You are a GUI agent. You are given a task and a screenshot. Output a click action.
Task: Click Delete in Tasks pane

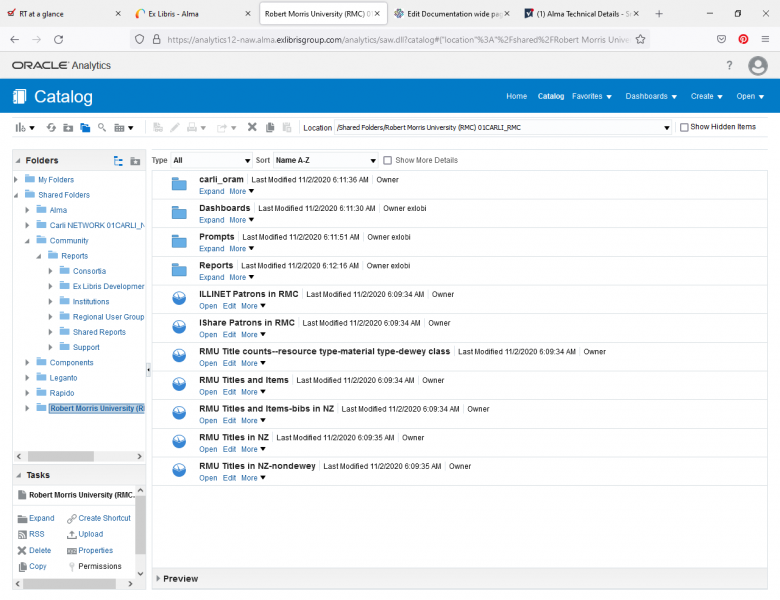34,551
